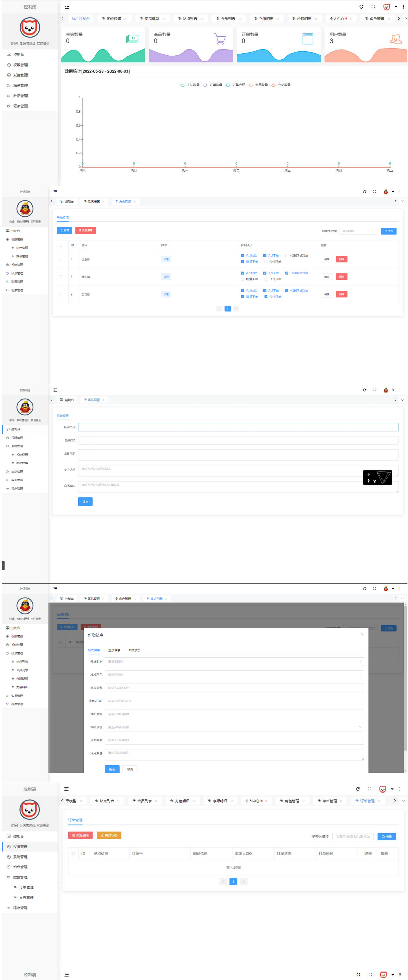Switch to the 登录信息 tab
This screenshot has width=408, height=980.
coord(114,650)
